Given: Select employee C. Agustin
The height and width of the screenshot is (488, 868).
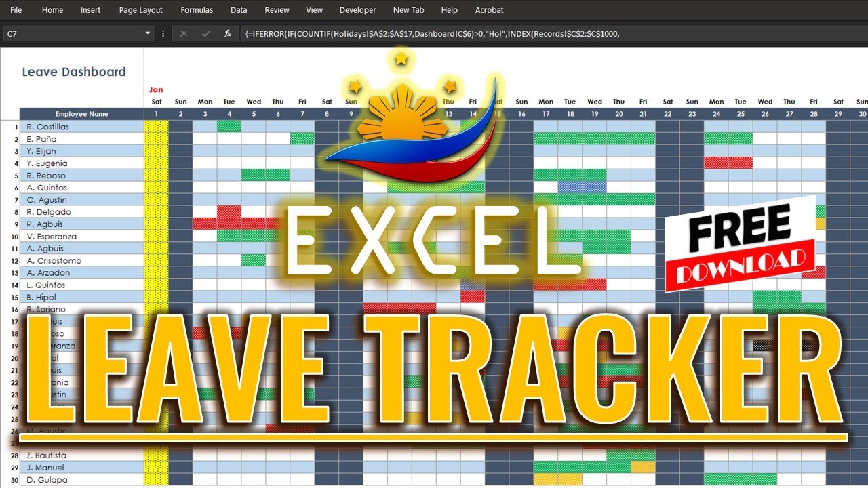Looking at the screenshot, I should pos(81,200).
